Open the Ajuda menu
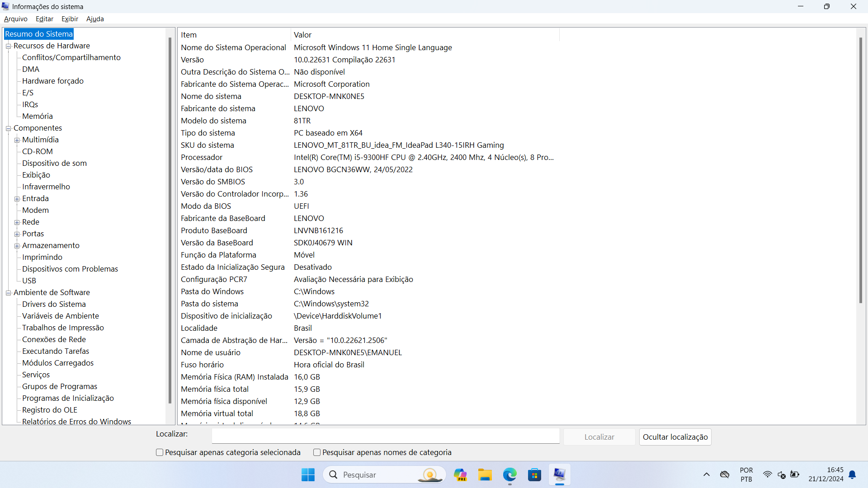The height and width of the screenshot is (488, 868). tap(95, 19)
